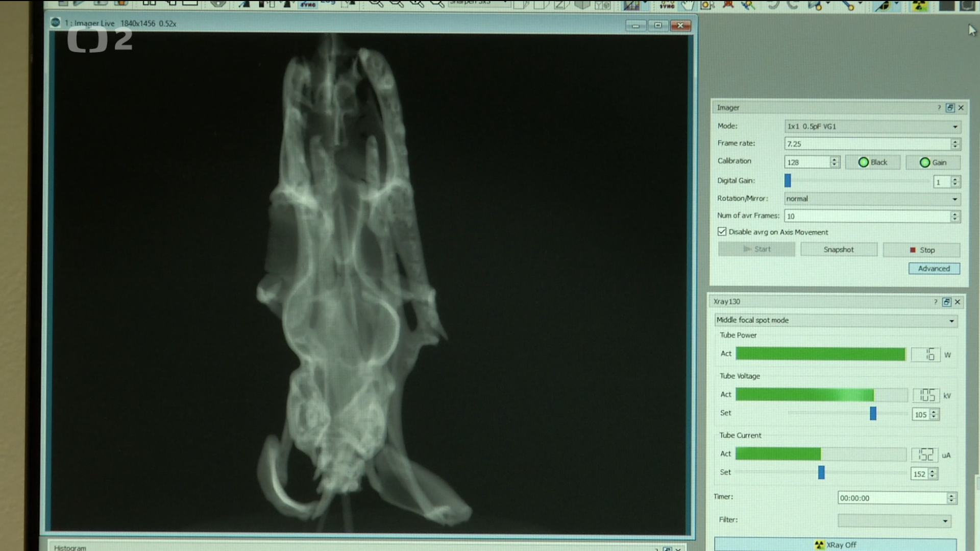
Task: Turn the XRay Off
Action: point(835,545)
